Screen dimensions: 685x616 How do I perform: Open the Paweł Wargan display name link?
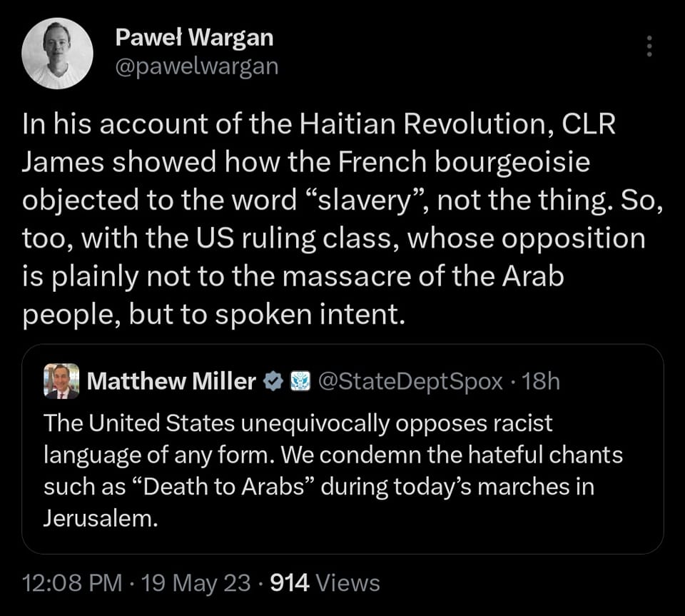click(194, 39)
